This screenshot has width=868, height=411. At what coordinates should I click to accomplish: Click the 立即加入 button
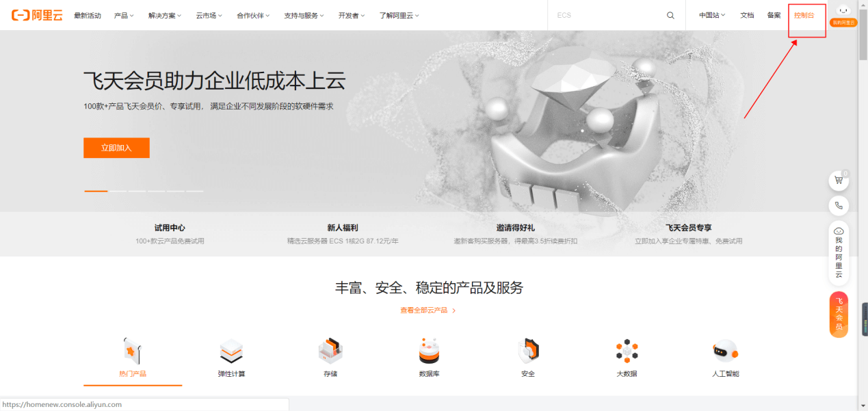click(116, 148)
